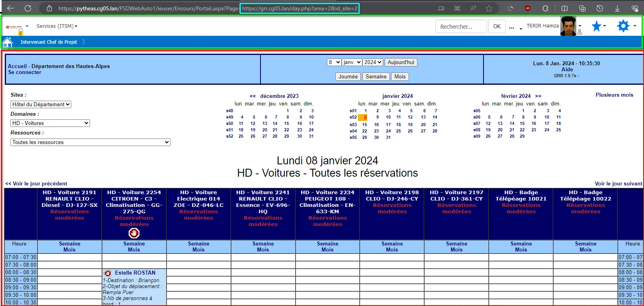Go to Voir le jour précédent
644x306 pixels.
(x=36, y=184)
